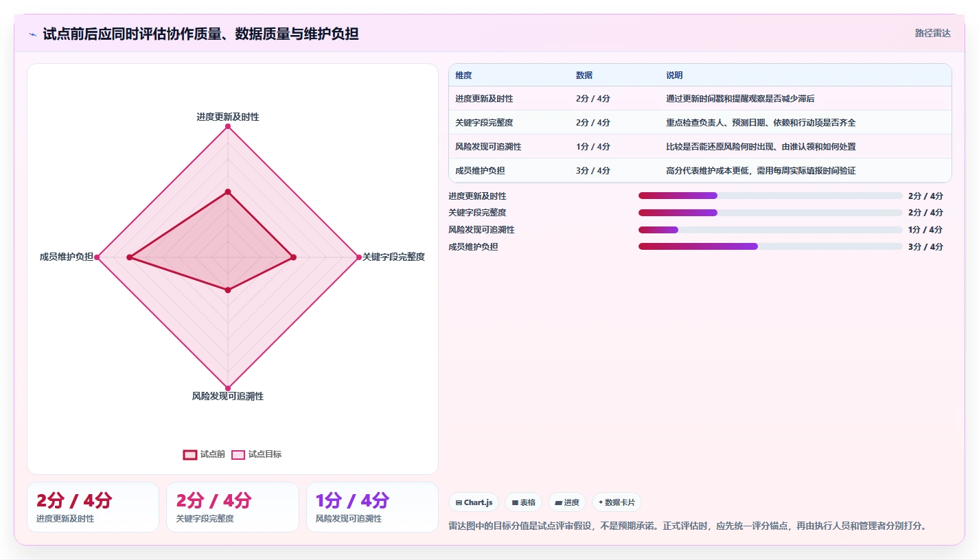Screen dimensions: 979x560
Task: Click the 关键字段完整度 radar axis label
Action: point(393,257)
